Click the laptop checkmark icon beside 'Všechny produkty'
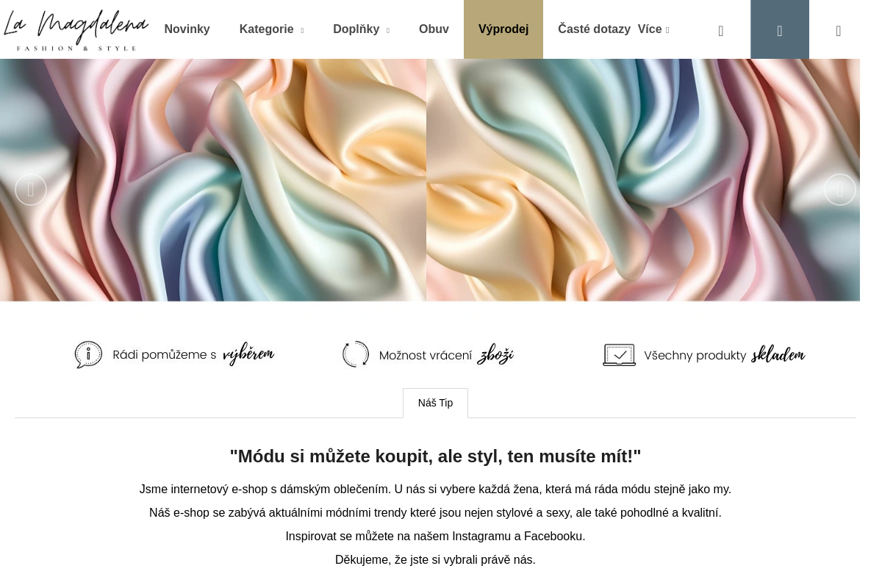Image resolution: width=882 pixels, height=588 pixels. [619, 355]
